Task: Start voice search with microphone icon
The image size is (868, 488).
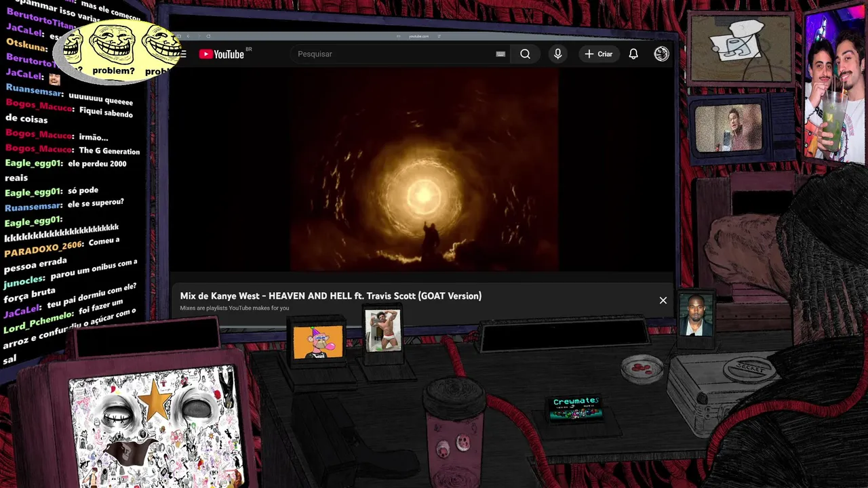Action: [x=558, y=54]
